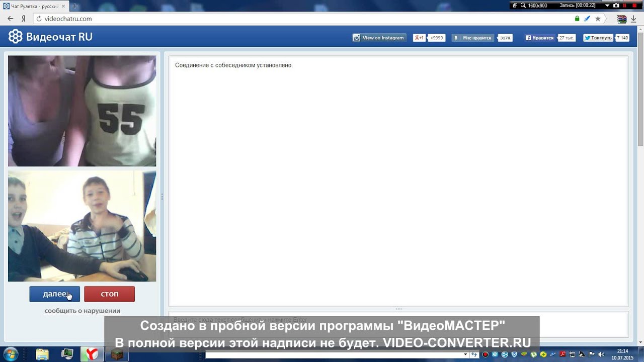Image resolution: width=644 pixels, height=362 pixels.
Task: Open a new browser tab with plus
Action: tap(75, 6)
